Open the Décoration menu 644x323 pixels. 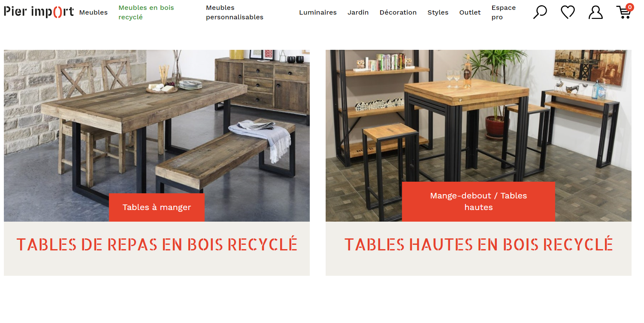point(398,12)
